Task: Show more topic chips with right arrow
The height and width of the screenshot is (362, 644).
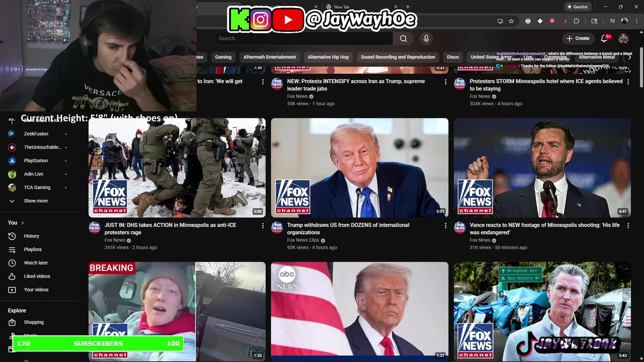Action: pyautogui.click(x=629, y=57)
